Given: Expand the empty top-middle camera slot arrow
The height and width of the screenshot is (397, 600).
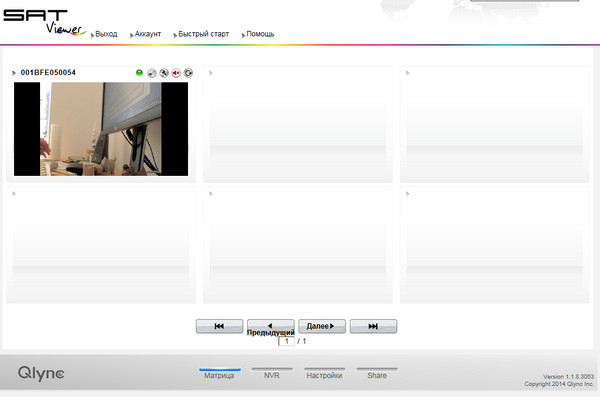Looking at the screenshot, I should (x=211, y=73).
